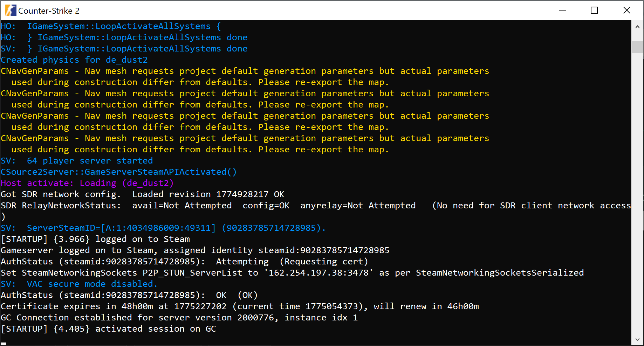This screenshot has width=644, height=346.
Task: Close the Counter-Strike 2 console window
Action: (x=627, y=11)
